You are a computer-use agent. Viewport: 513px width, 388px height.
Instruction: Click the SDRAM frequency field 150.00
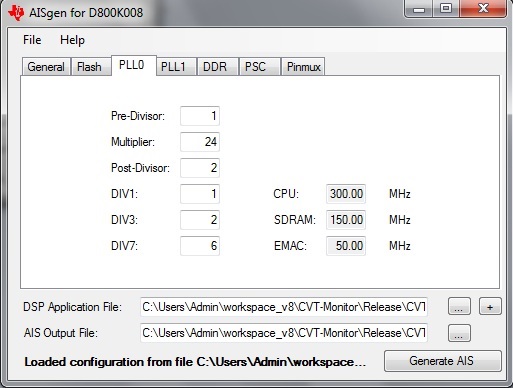click(346, 220)
